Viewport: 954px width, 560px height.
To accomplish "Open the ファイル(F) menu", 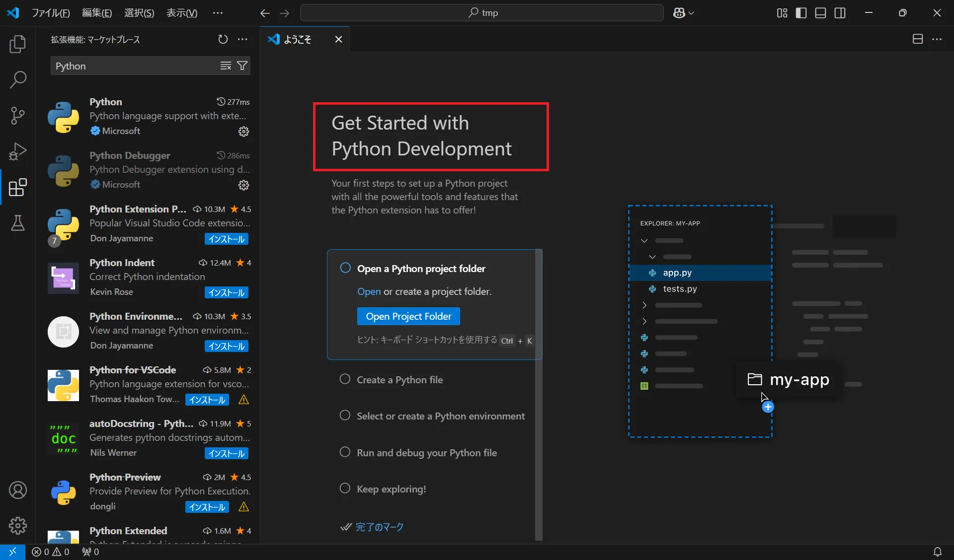I will coord(51,13).
